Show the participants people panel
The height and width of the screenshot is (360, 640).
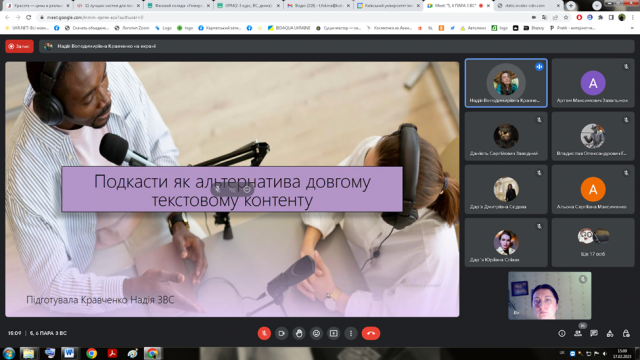pos(578,333)
